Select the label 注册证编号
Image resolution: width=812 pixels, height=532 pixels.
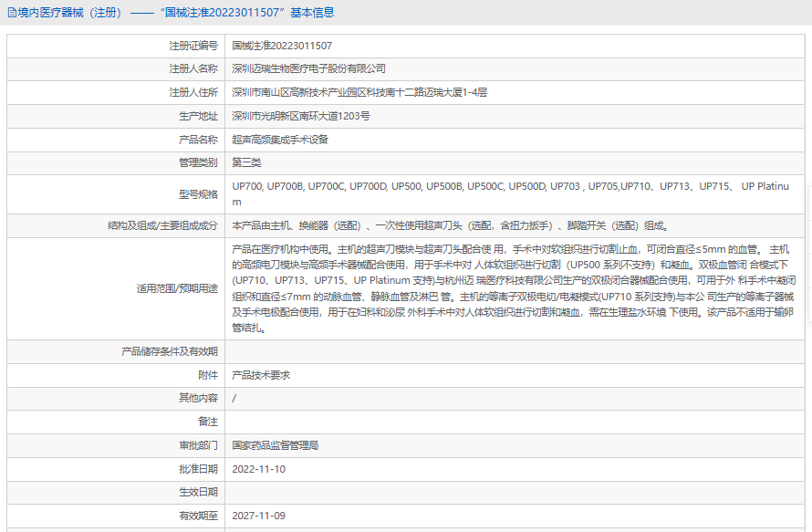coord(193,46)
